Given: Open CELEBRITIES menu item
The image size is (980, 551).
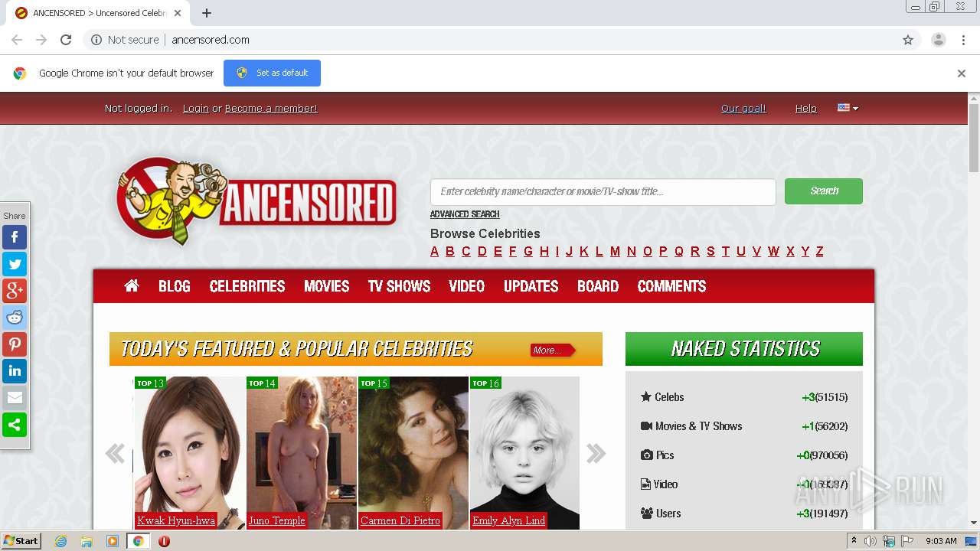Looking at the screenshot, I should [x=247, y=286].
